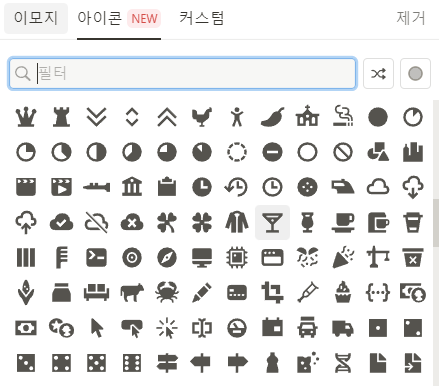Choose the classical bank building icon
The image size is (439, 386).
(x=132, y=186)
